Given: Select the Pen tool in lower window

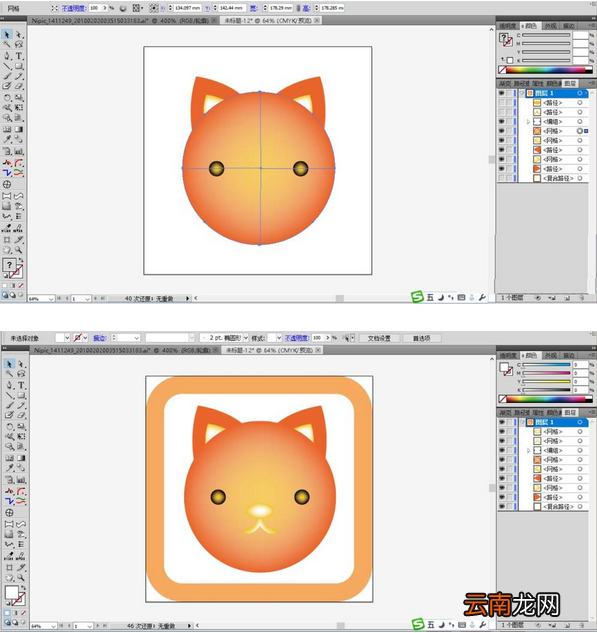Looking at the screenshot, I should tap(9, 385).
